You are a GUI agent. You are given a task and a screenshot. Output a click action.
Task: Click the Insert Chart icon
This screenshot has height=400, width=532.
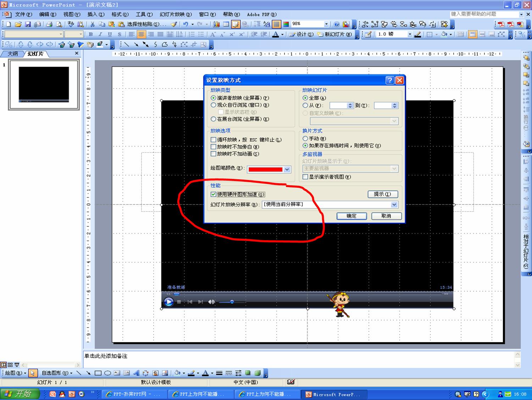tap(216, 24)
